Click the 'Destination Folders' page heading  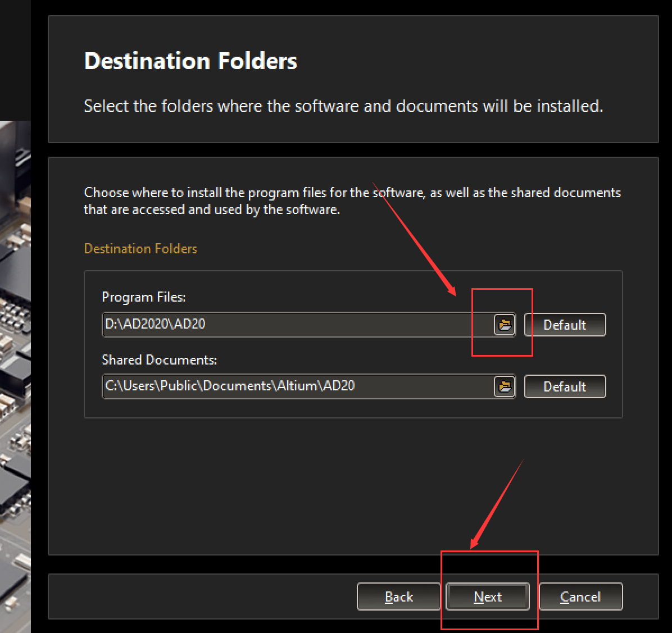190,61
